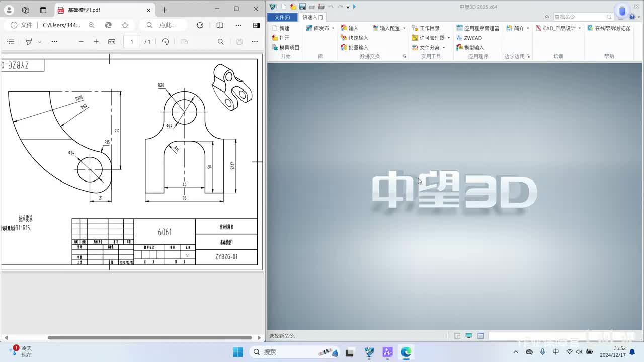Open 边学边用 group dialog launcher
This screenshot has height=362, width=644.
tap(528, 56)
